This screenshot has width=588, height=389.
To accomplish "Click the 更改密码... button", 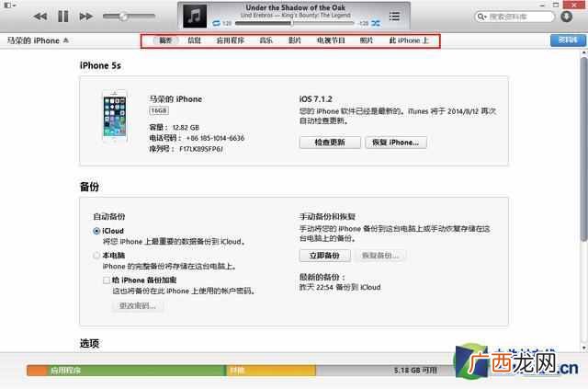I will (x=138, y=305).
